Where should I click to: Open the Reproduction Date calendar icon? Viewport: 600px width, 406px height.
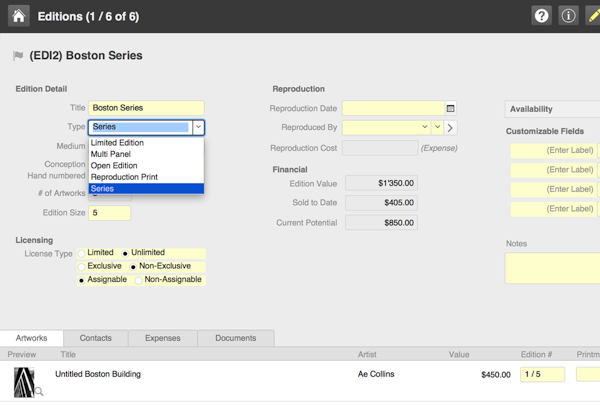coord(450,108)
